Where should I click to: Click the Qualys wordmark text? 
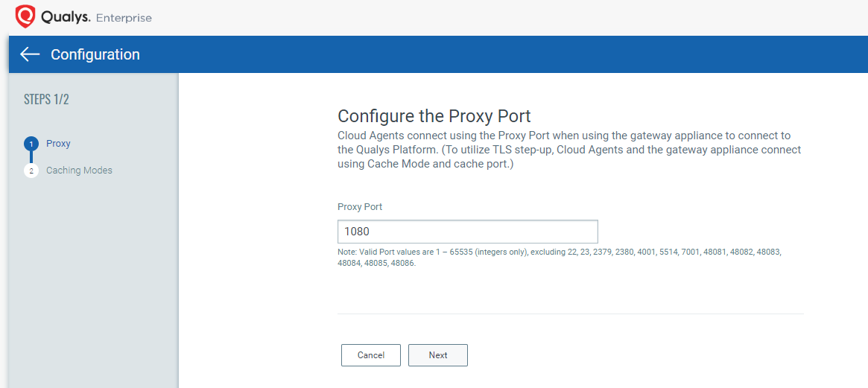pyautogui.click(x=66, y=17)
